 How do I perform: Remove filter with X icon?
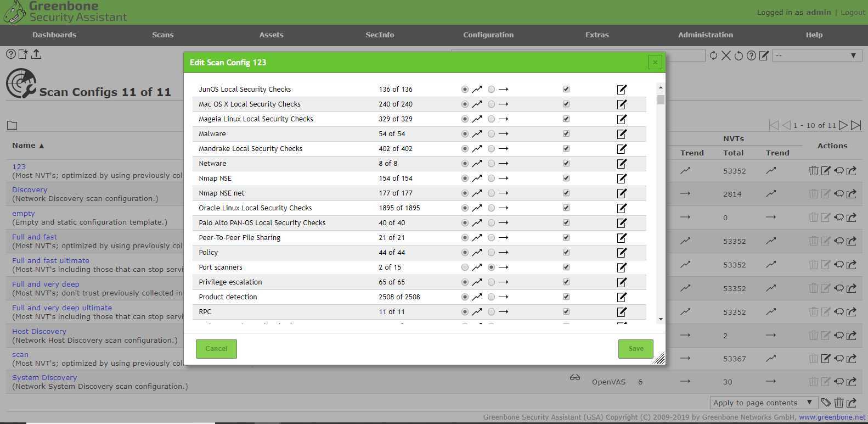(726, 55)
